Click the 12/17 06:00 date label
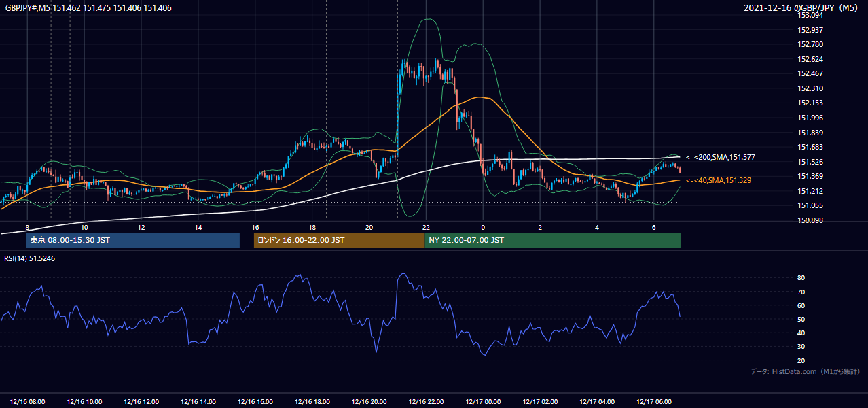Screen dimensions: 868x408 (654, 401)
